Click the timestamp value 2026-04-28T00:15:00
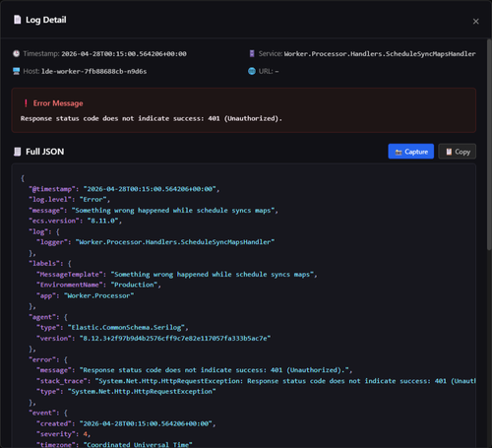 pos(124,54)
